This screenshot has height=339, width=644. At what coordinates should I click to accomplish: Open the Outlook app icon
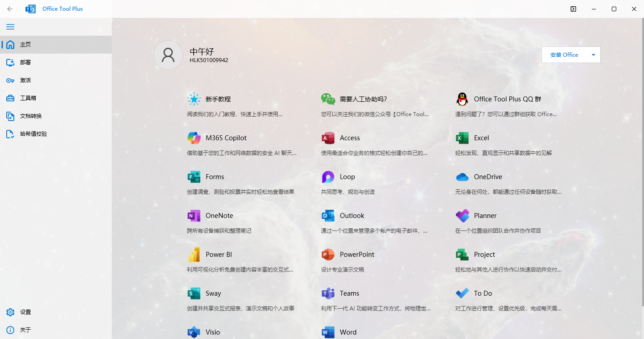328,216
